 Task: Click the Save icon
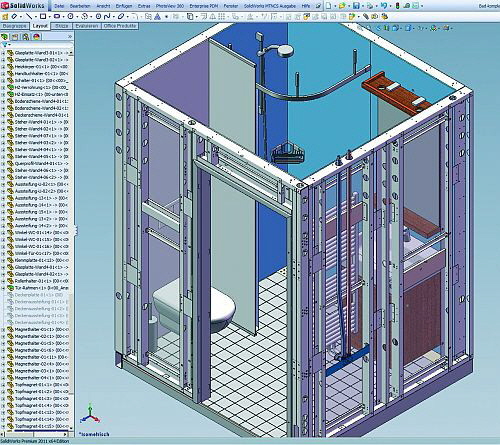(x=356, y=6)
